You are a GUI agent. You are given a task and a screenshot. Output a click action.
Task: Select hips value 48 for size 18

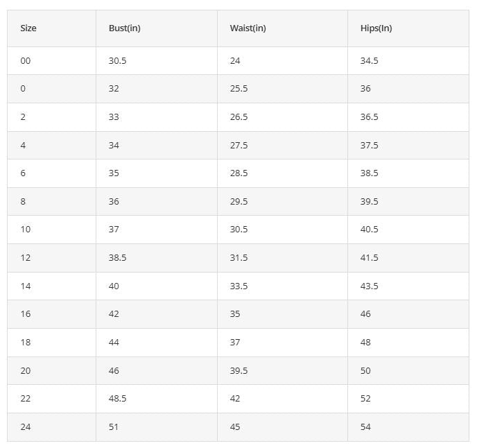click(x=365, y=343)
